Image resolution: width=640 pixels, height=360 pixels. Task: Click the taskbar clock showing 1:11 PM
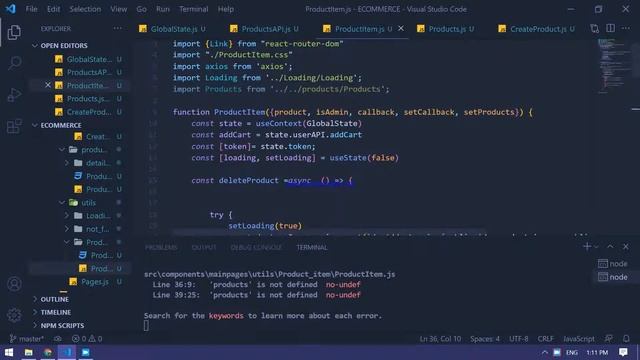click(597, 352)
